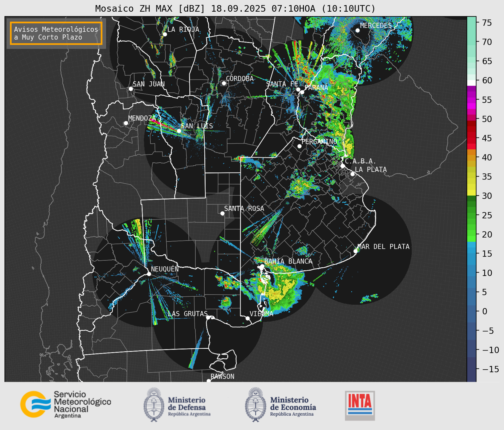Viewport: 504px width, 430px height.
Task: Click the SANTA ROSA city marker dot
Action: click(222, 213)
